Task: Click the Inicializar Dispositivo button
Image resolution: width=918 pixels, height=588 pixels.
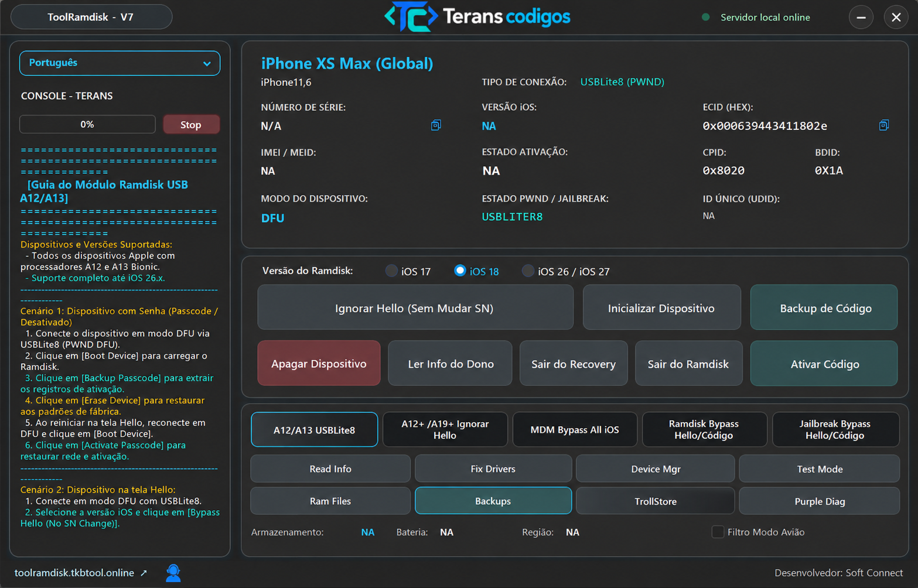Action: click(x=661, y=307)
